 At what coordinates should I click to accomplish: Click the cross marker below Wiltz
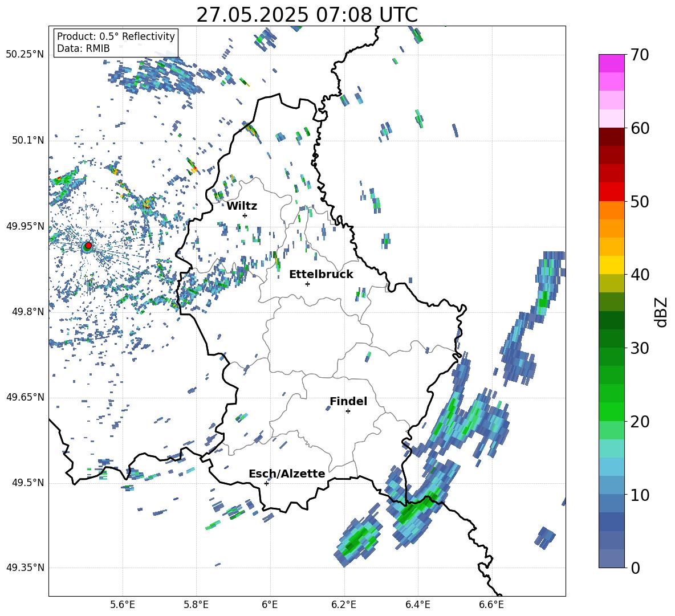click(245, 215)
